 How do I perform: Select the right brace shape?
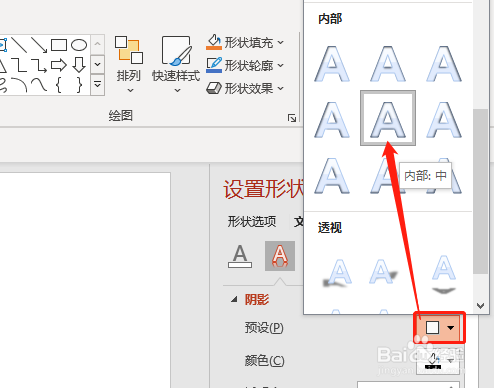pyautogui.click(x=79, y=85)
